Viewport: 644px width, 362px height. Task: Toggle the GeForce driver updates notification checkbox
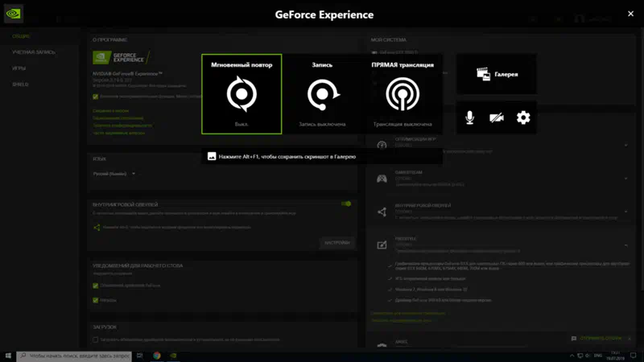(95, 286)
